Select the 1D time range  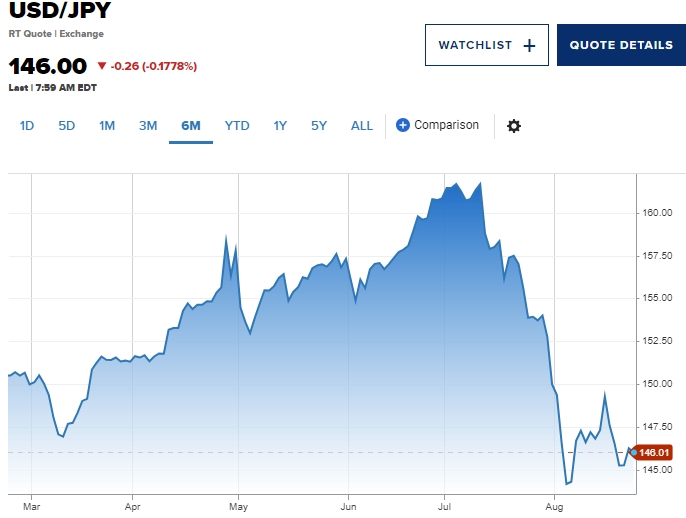tap(27, 126)
